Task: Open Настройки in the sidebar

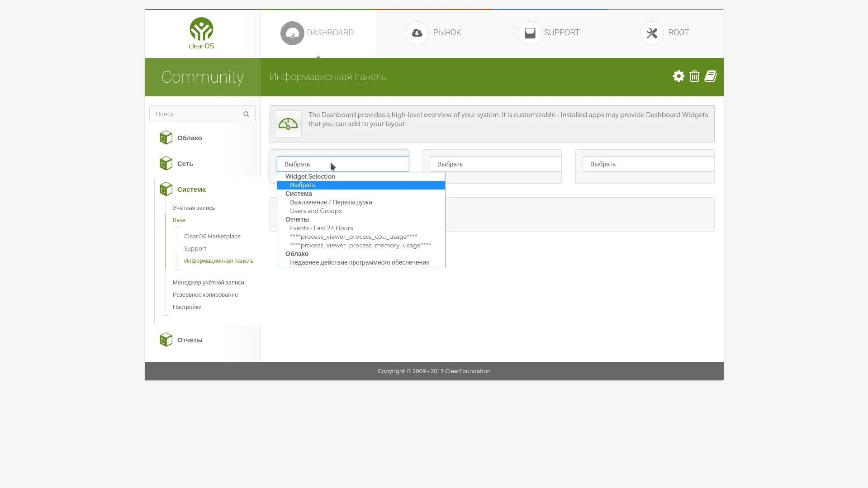Action: tap(187, 307)
